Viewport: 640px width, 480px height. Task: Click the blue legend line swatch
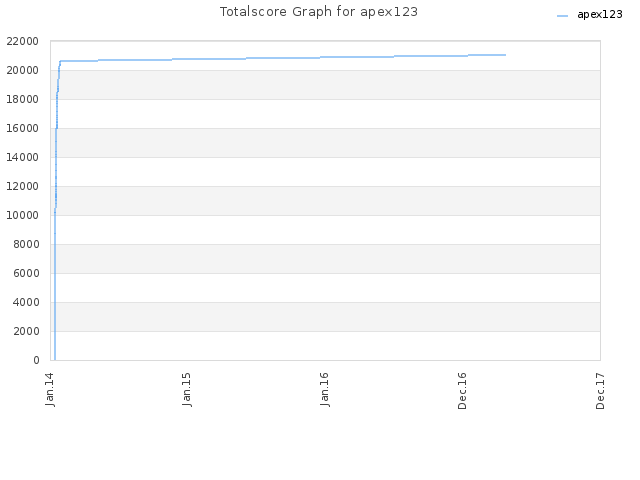coord(562,16)
